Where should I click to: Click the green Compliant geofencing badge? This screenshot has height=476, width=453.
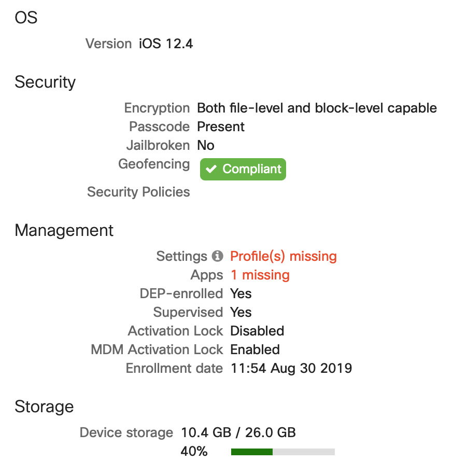click(243, 169)
